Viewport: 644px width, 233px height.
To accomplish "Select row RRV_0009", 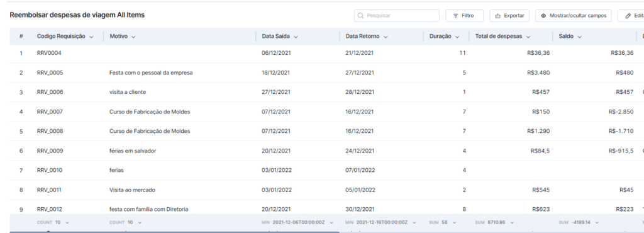I will click(x=326, y=151).
